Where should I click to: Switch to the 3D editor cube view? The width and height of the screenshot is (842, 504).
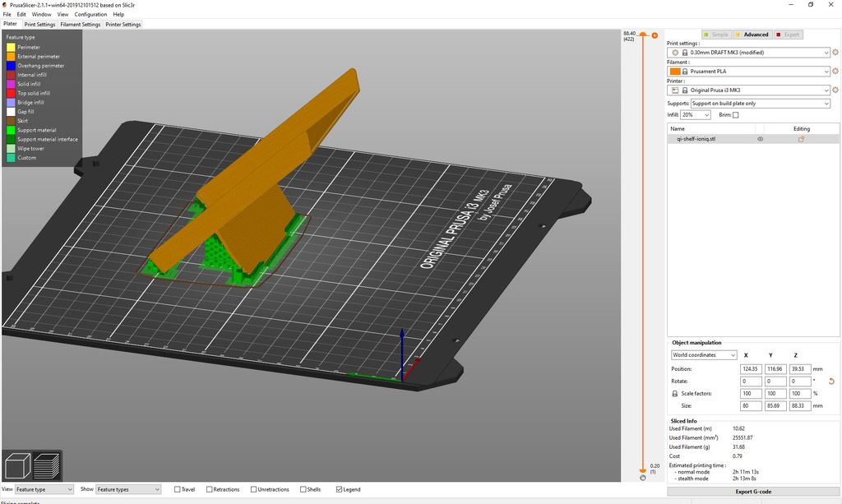[x=17, y=465]
